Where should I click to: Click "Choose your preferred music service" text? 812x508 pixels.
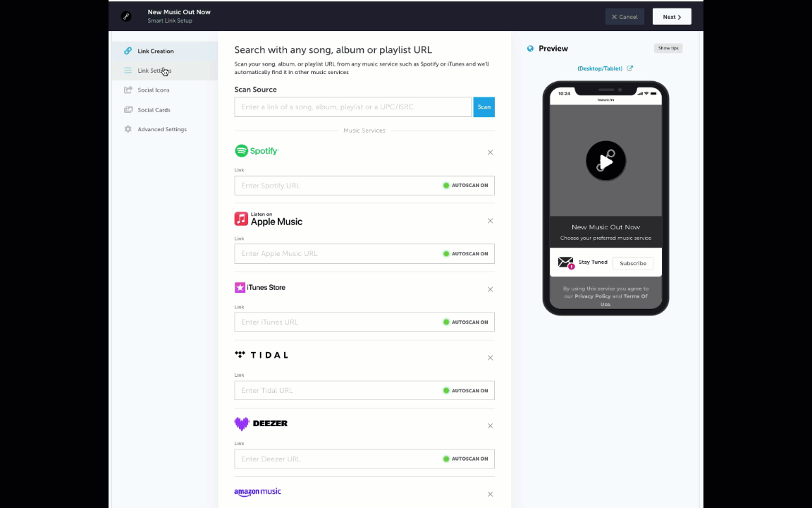(x=606, y=238)
